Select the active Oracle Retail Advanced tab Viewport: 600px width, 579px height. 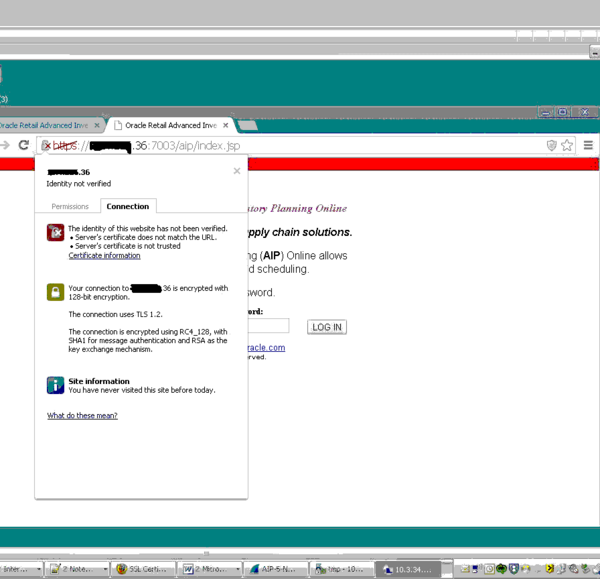171,125
